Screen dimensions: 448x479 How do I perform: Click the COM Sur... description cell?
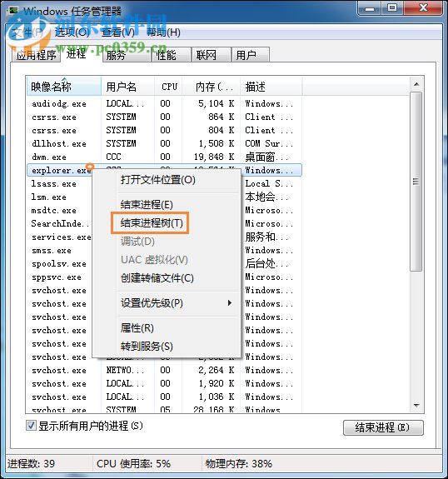point(269,143)
